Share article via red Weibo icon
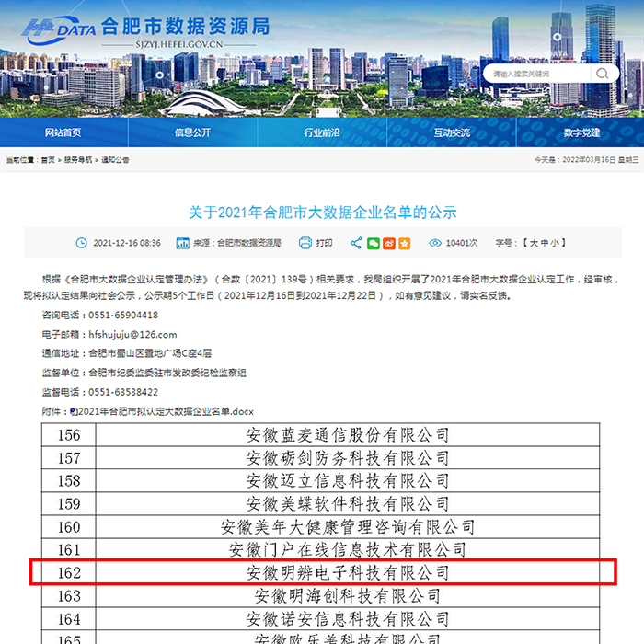 coord(389,243)
